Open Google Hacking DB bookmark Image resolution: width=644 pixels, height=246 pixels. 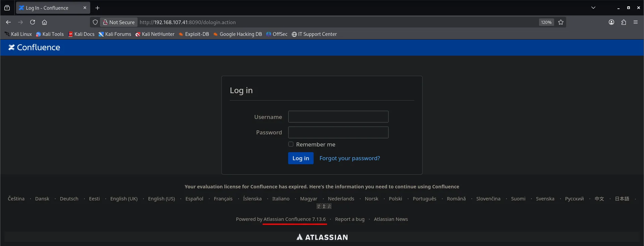(x=237, y=34)
